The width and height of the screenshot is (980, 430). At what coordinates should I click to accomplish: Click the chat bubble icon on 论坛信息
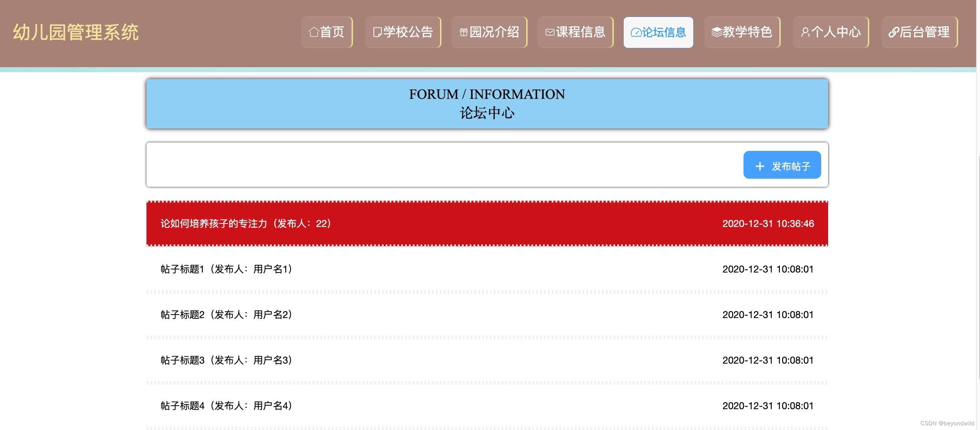pos(635,33)
